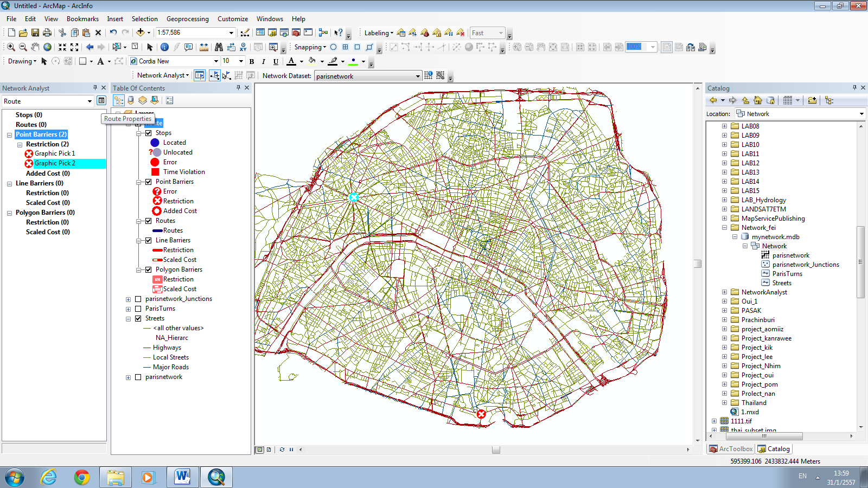Activate the Zoom In tool

tap(10, 47)
